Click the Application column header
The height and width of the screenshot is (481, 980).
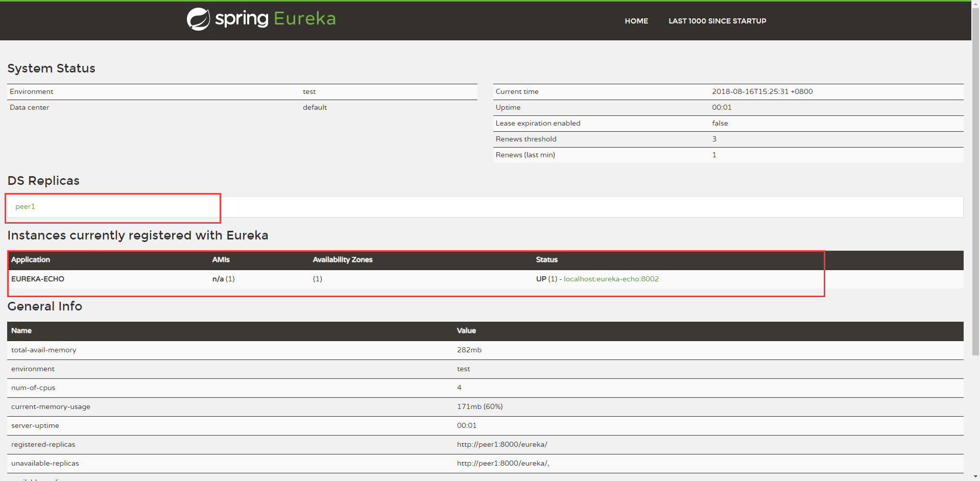(x=31, y=259)
